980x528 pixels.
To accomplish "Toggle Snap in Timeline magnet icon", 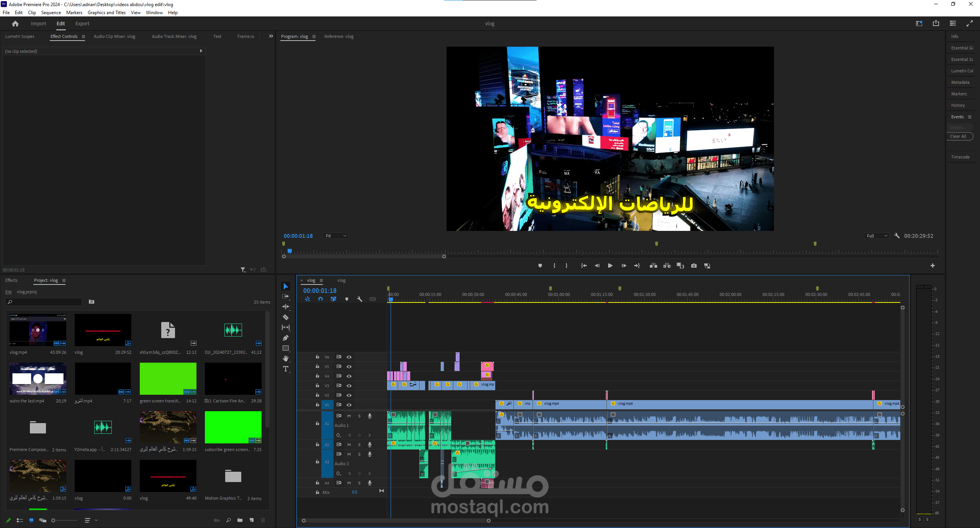I will point(321,299).
